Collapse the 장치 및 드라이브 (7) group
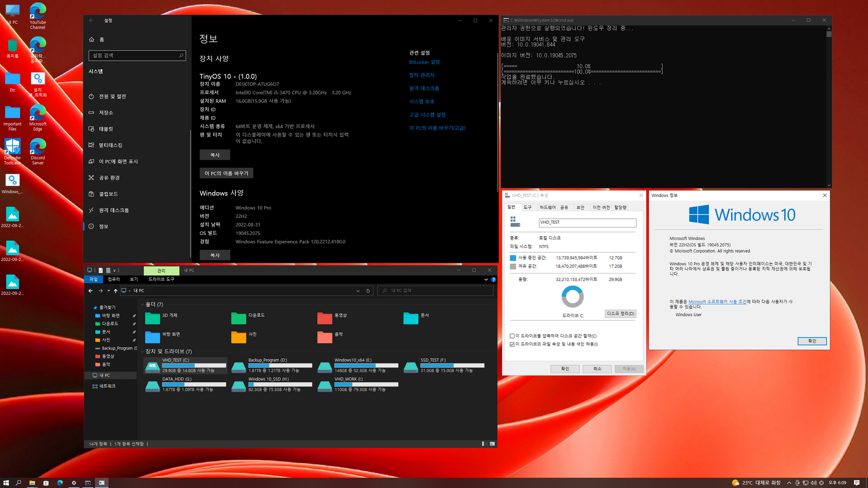The height and width of the screenshot is (488, 868). pos(142,351)
